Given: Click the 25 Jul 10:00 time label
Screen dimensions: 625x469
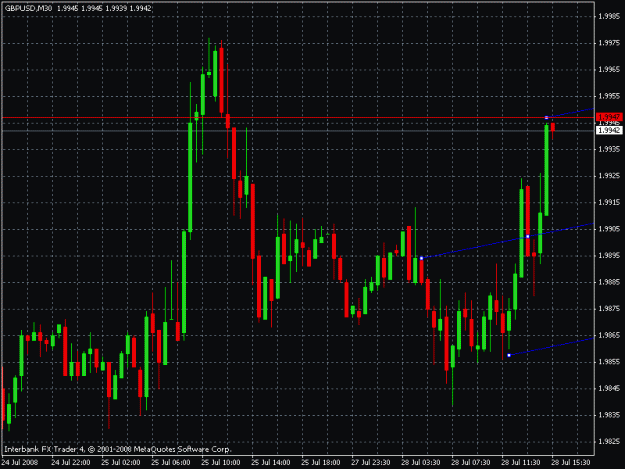Looking at the screenshot, I should [221, 463].
